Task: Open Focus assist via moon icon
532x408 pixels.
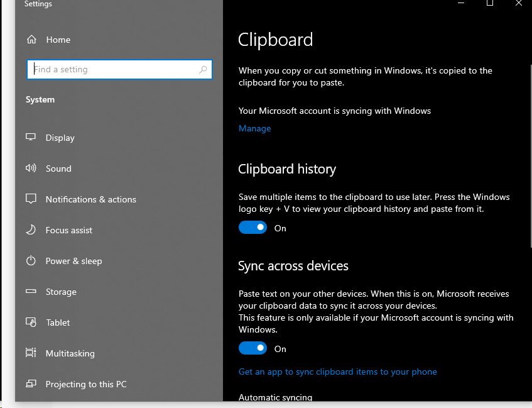Action: pos(31,229)
